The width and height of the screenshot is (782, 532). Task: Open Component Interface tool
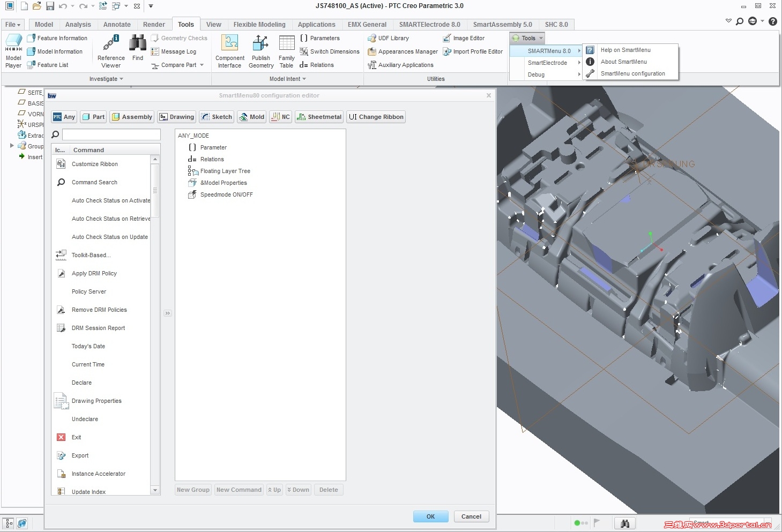[230, 51]
